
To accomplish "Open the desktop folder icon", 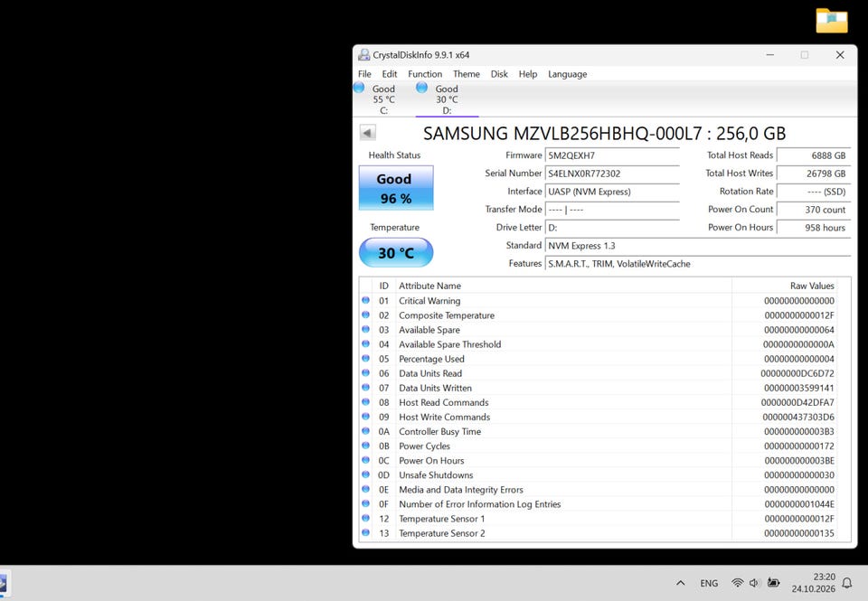I will click(x=832, y=21).
